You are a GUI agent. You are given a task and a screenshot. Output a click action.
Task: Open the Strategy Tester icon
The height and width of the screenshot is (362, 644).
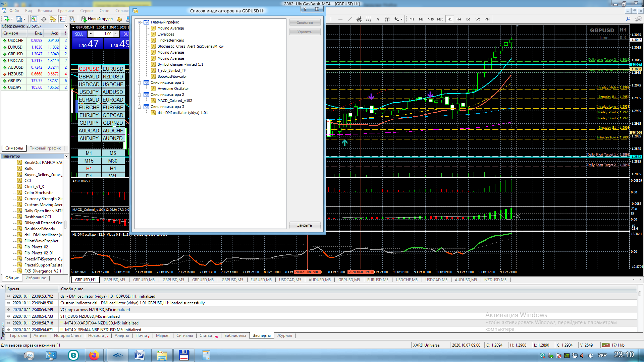point(72,19)
